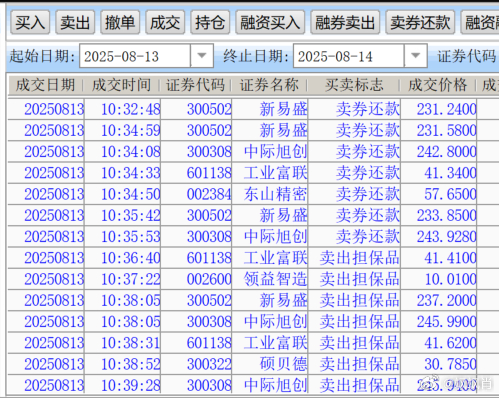This screenshot has width=499, height=398.
Task: Open the 撤单 function
Action: pos(120,23)
